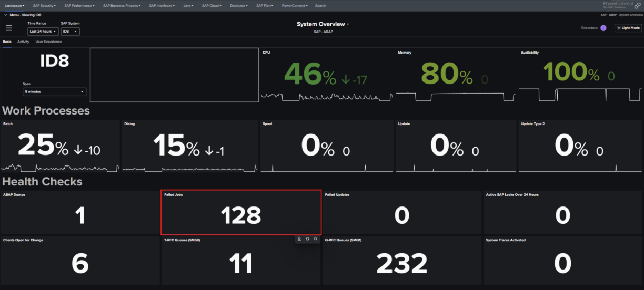644x290 pixels.
Task: Click the SAP - ABAP - System Overview breadcrumb
Action: [x=622, y=15]
